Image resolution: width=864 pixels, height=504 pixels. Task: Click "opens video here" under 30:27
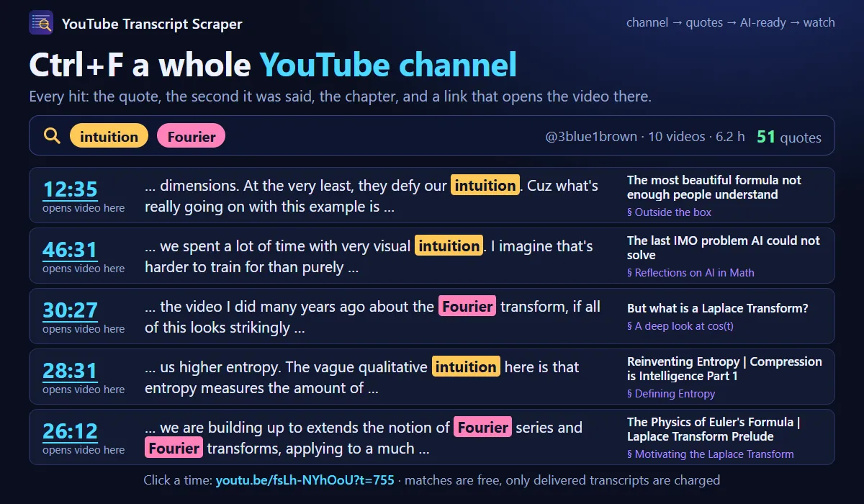pyautogui.click(x=84, y=329)
